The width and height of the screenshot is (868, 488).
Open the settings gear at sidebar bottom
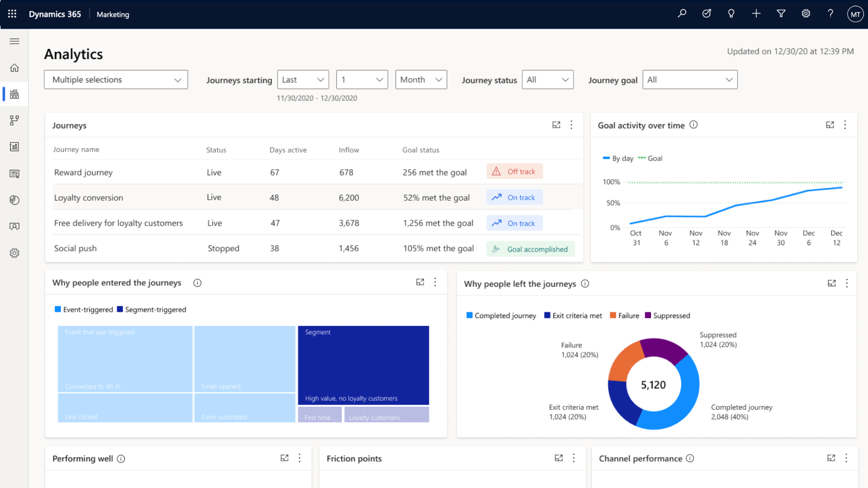(14, 253)
